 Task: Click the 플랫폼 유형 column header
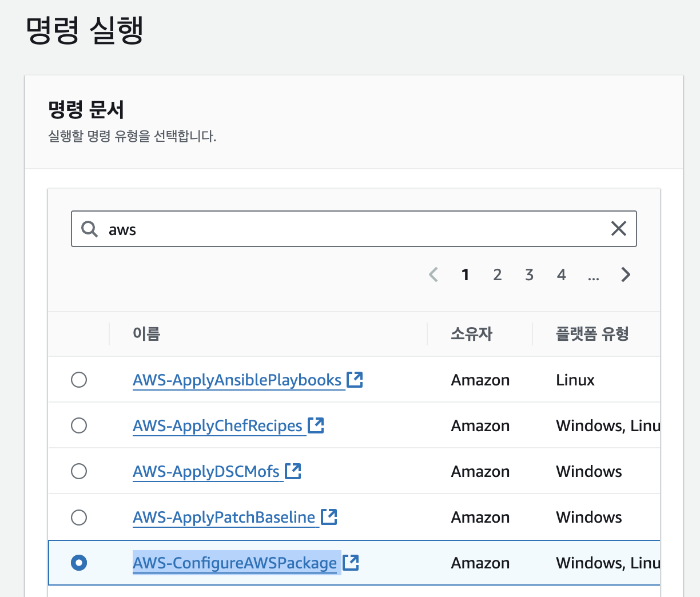(592, 333)
